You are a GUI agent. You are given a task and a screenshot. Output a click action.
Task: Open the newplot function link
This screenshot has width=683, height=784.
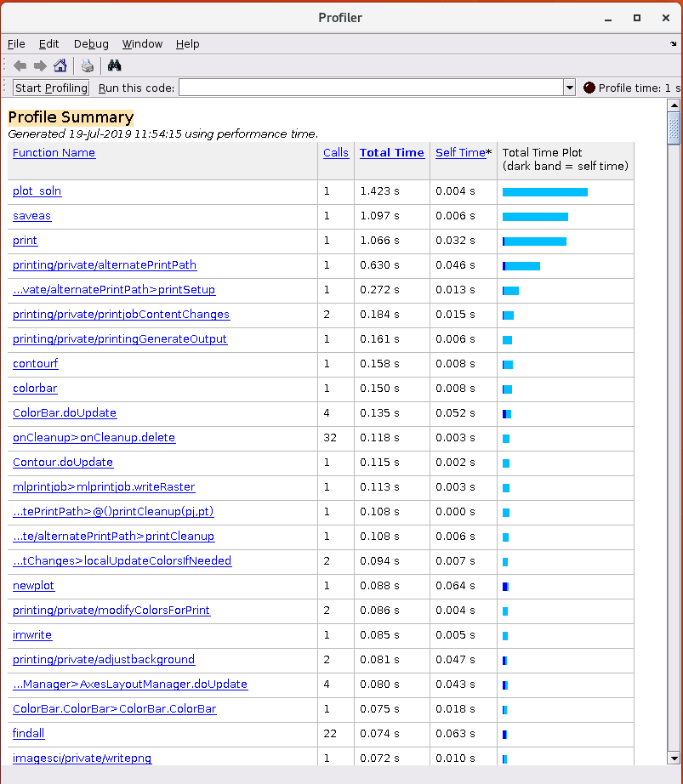(33, 586)
